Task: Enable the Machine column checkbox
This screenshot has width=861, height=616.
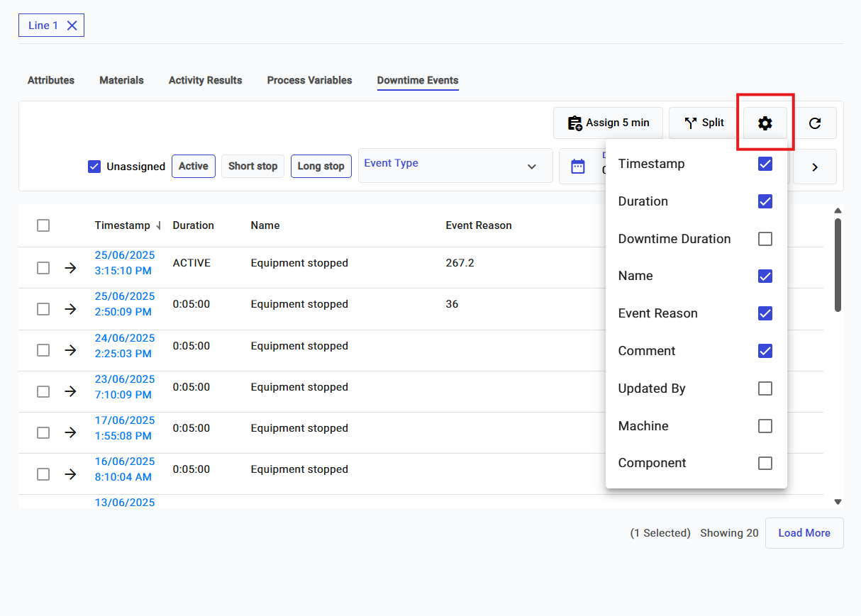Action: [x=765, y=426]
